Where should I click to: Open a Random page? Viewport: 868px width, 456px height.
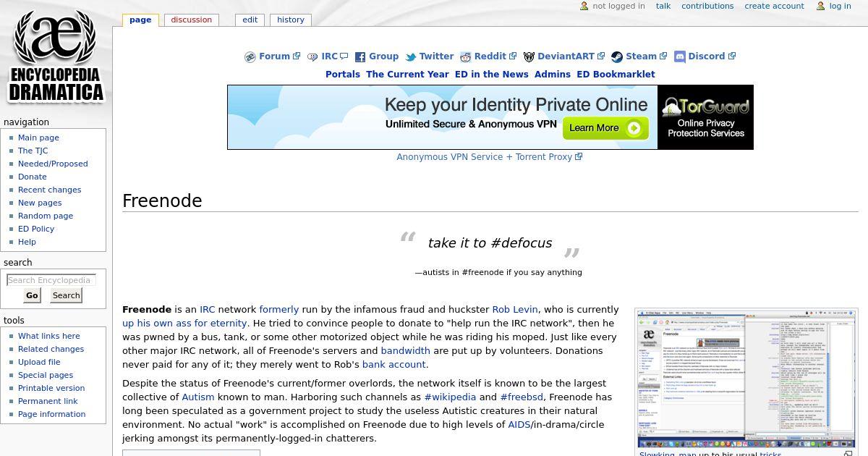click(46, 216)
